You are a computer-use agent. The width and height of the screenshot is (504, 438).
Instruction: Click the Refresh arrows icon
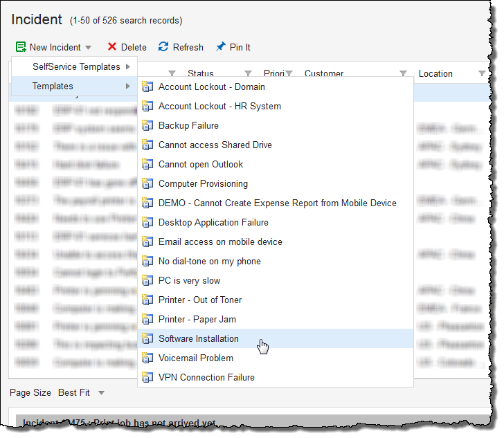tap(163, 46)
